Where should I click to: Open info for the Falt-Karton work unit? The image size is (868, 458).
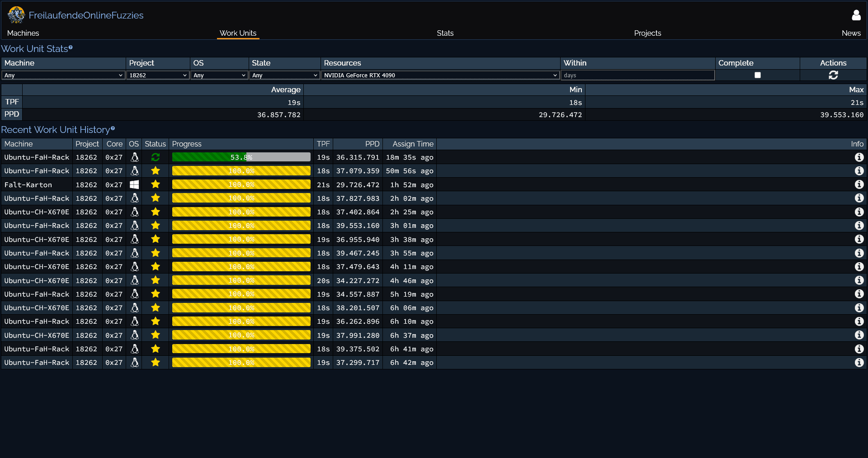(x=859, y=184)
